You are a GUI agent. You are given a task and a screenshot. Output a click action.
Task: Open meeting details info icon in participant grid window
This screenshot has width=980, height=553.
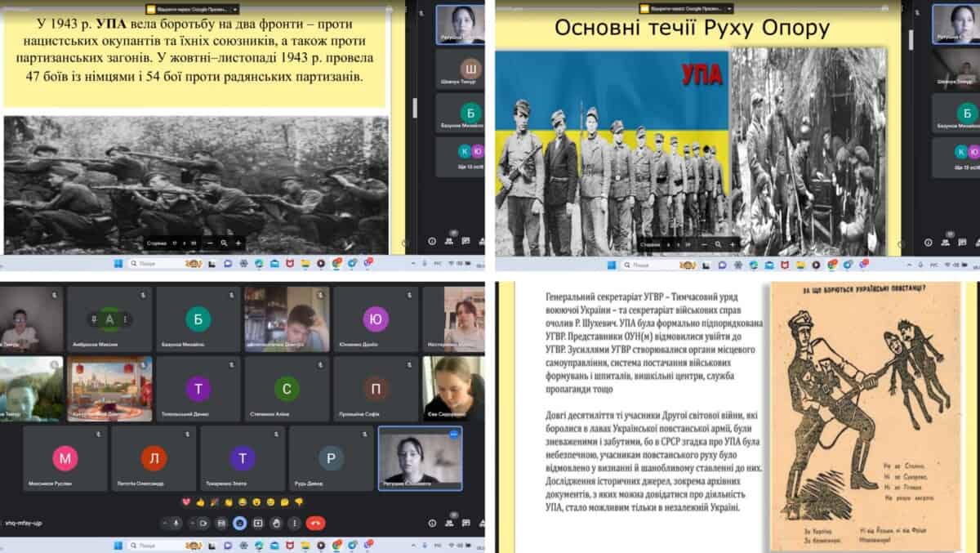(433, 523)
